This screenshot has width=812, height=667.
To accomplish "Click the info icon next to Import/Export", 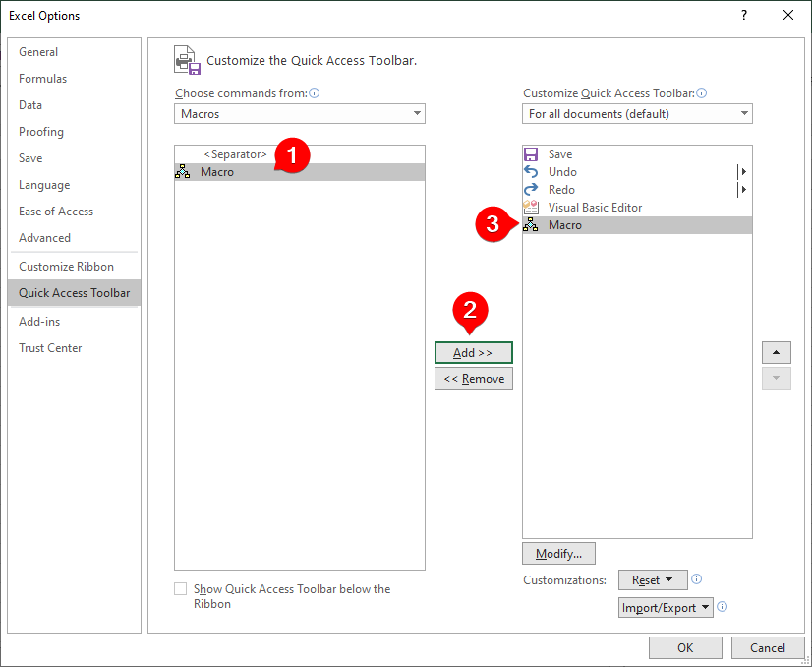I will pyautogui.click(x=723, y=607).
